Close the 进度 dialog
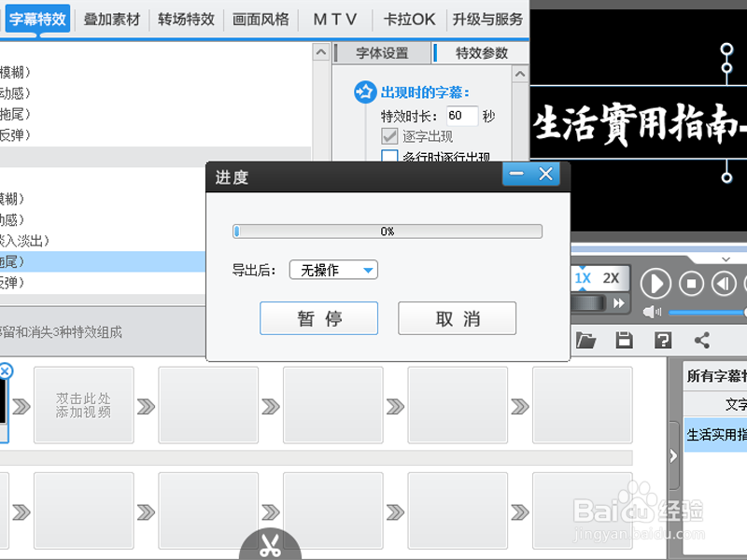747x560 pixels. coord(546,174)
